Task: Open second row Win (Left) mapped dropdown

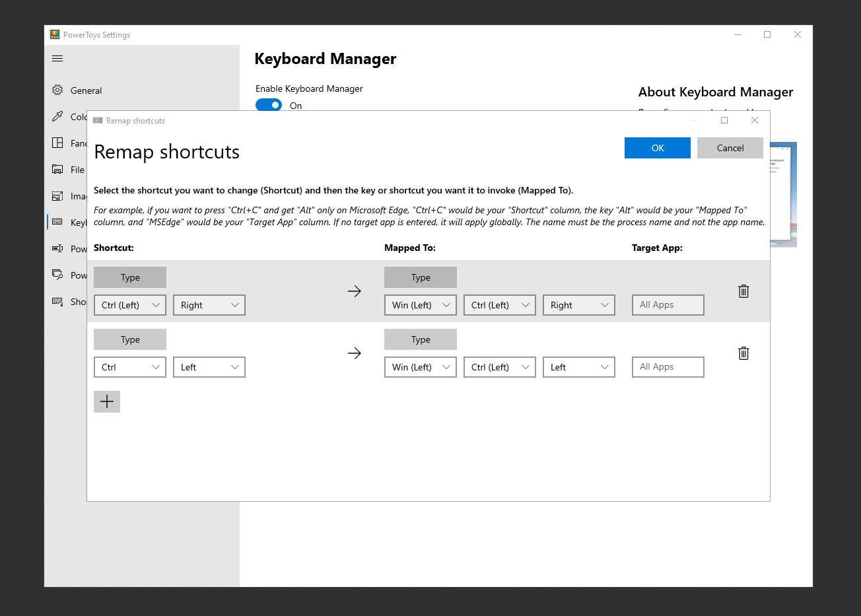Action: [421, 367]
